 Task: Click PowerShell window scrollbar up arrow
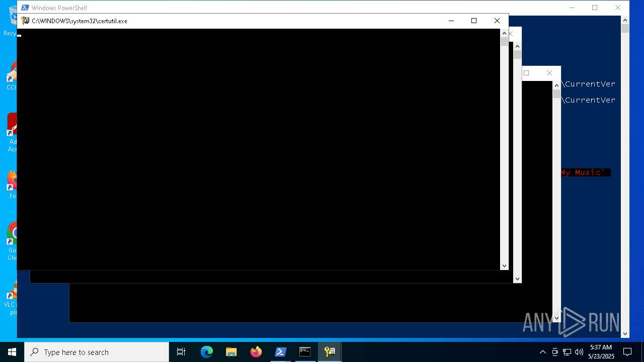pos(625,20)
